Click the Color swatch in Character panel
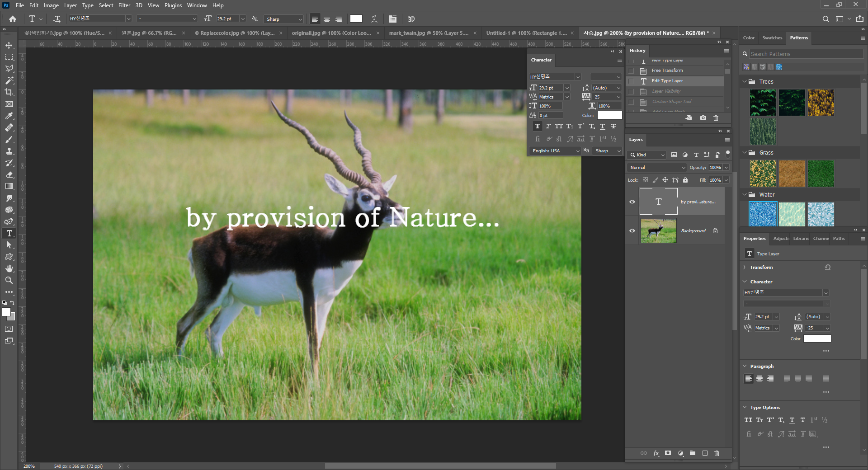The image size is (868, 470). tap(609, 116)
